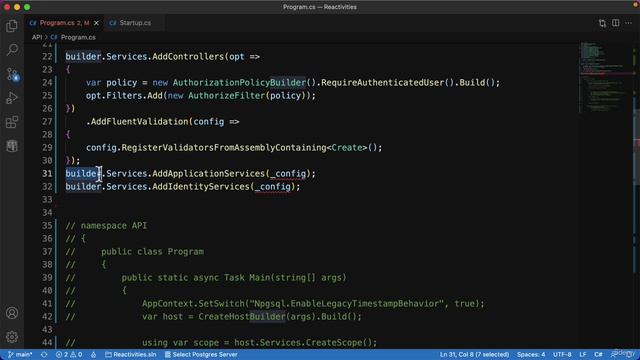This screenshot has width=640, height=360.
Task: Click the Program.cs breadcrumb segment
Action: pos(78,37)
